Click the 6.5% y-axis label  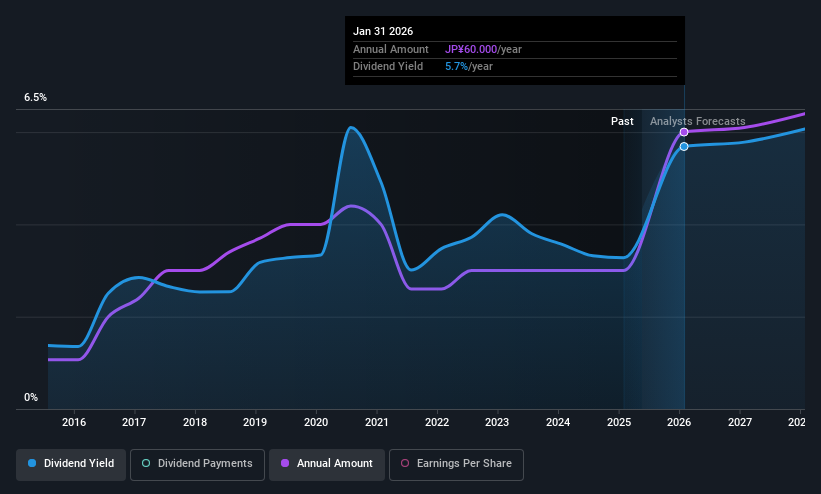click(36, 97)
